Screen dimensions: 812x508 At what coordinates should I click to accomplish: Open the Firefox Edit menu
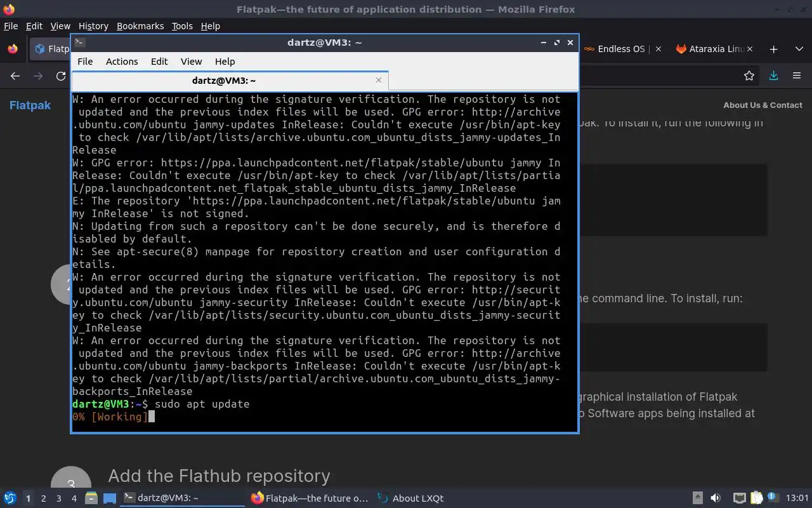34,26
